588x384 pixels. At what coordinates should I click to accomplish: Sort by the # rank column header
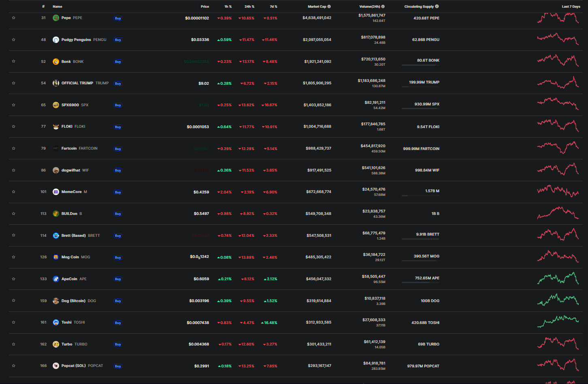point(43,6)
